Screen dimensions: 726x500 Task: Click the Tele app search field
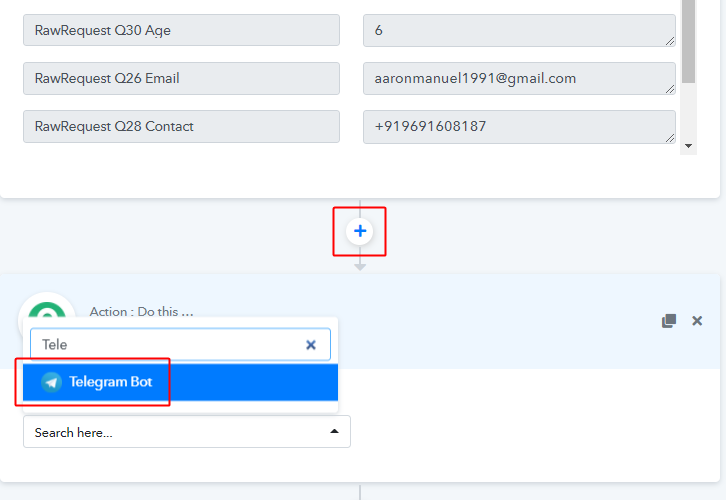pos(180,344)
